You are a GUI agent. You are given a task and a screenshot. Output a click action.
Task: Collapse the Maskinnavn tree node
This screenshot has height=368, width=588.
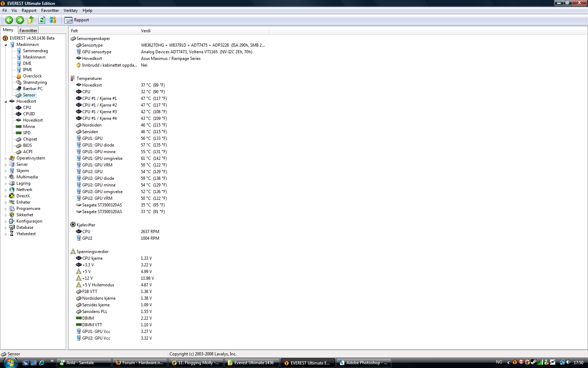pos(6,45)
